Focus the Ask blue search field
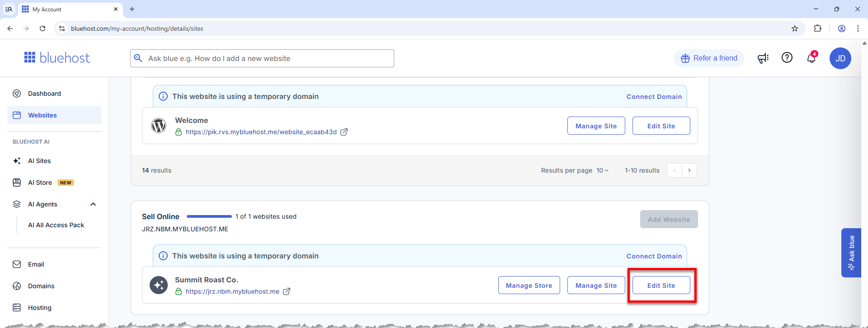Image resolution: width=868 pixels, height=328 pixels. 262,58
